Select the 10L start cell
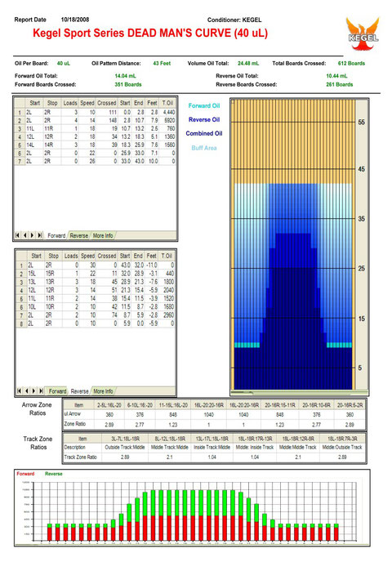Screen dimensions: 392x562 [35, 307]
